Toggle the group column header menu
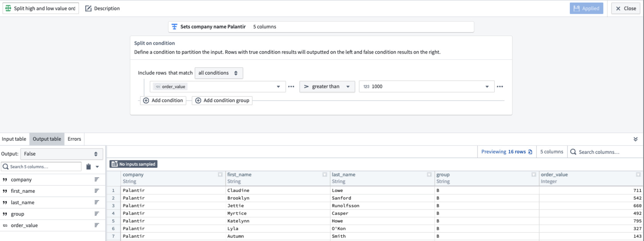644x241 pixels. pos(533,174)
